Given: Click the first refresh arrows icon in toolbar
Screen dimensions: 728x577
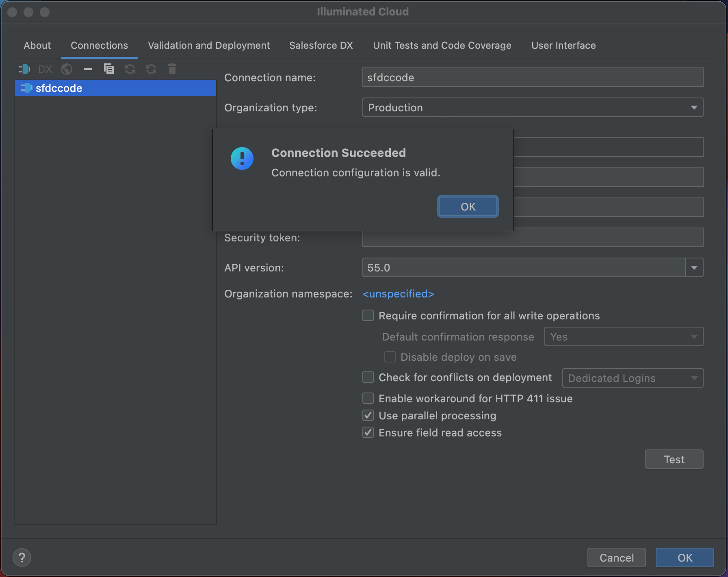Looking at the screenshot, I should click(x=130, y=69).
